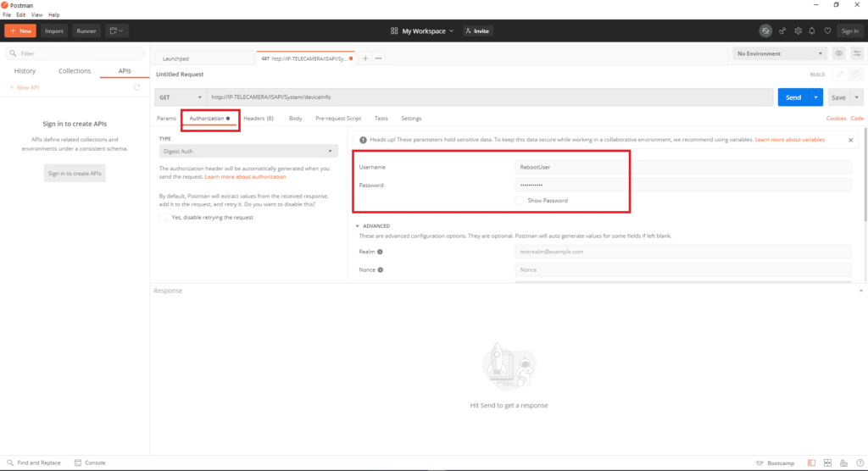
Task: Open the Launchpad tab
Action: coord(203,58)
